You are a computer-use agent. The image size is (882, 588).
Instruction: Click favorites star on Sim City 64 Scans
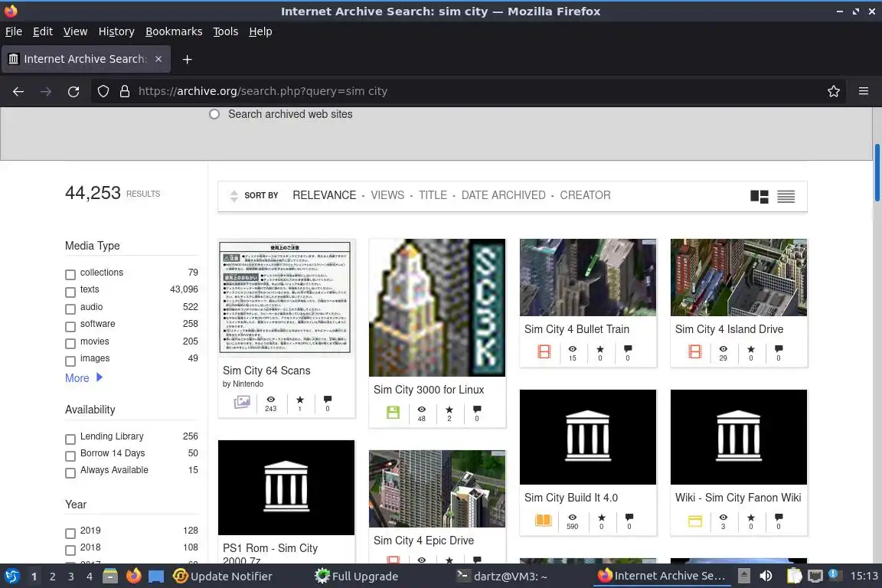pyautogui.click(x=300, y=400)
